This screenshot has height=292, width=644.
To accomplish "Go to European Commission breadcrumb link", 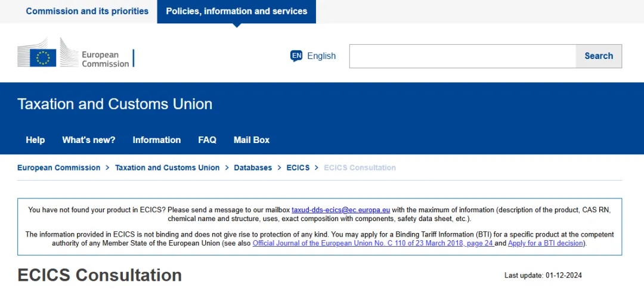I will point(58,168).
